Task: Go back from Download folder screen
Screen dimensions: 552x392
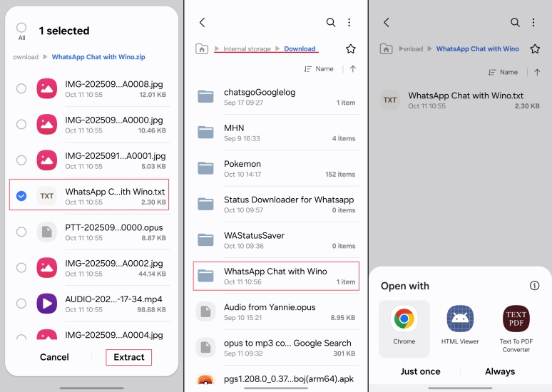Action: tap(202, 23)
